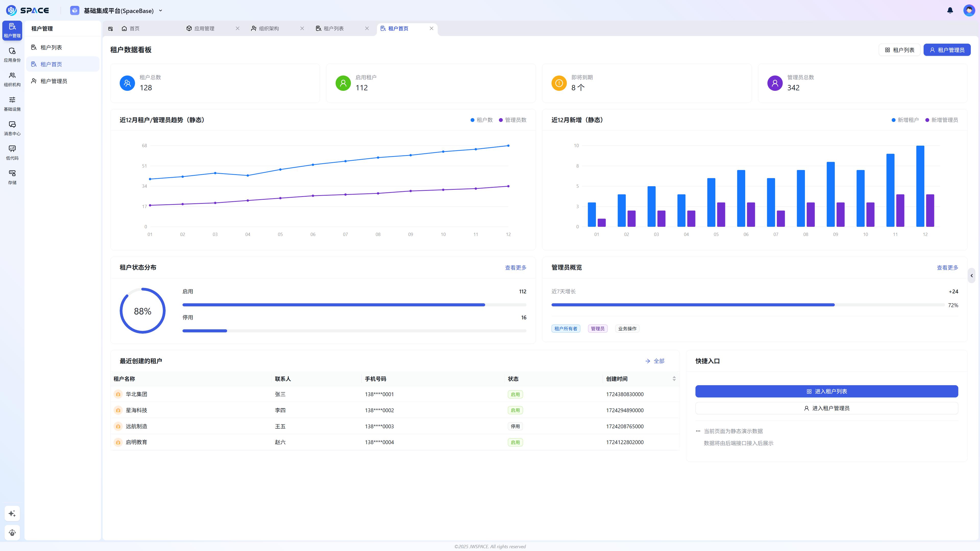
Task: Open 存储 sidebar icon
Action: (x=12, y=177)
